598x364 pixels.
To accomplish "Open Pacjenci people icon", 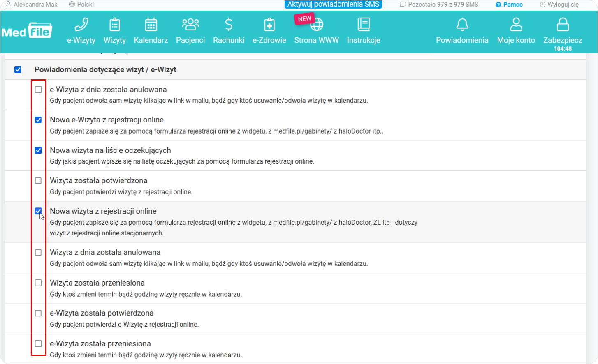I will 190,25.
